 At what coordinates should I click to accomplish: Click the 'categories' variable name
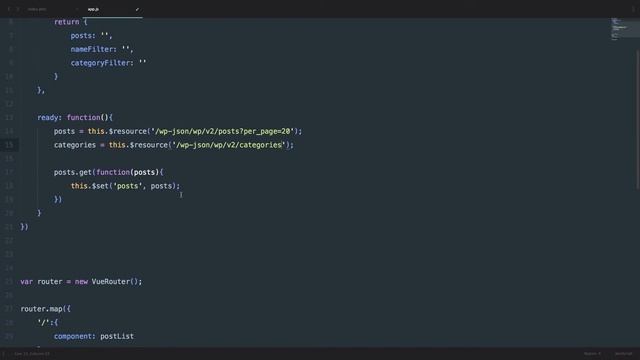(75, 145)
